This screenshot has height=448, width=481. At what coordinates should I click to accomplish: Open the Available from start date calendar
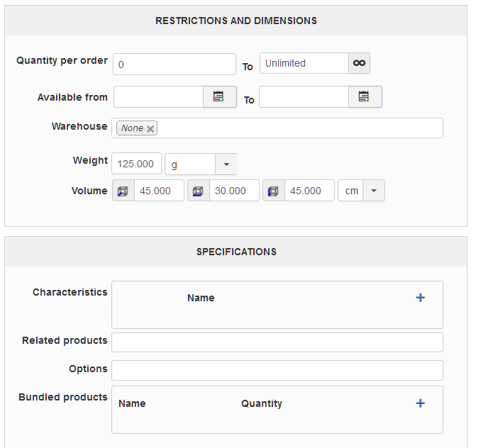click(219, 97)
